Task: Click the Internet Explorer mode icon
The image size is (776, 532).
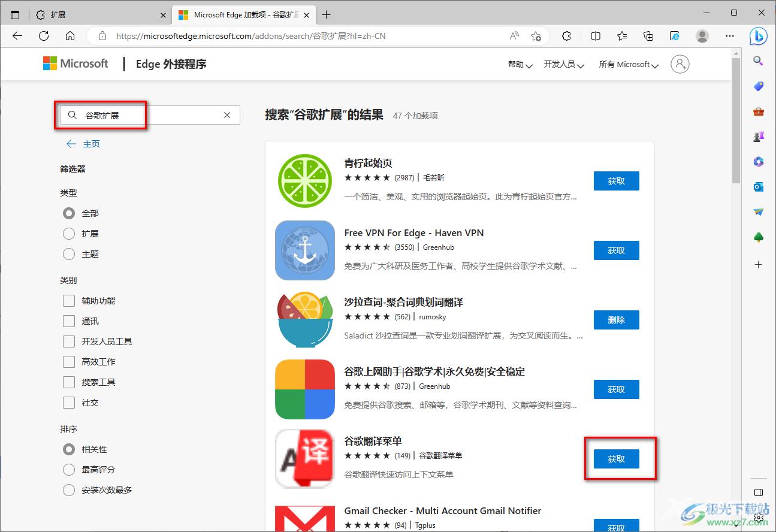Action: 675,36
